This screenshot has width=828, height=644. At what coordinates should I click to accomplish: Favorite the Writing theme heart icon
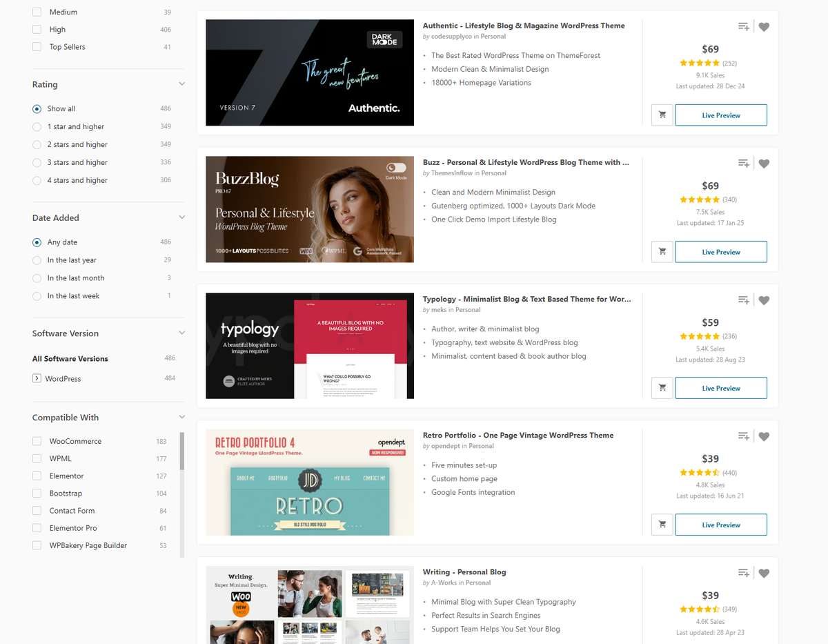764,573
